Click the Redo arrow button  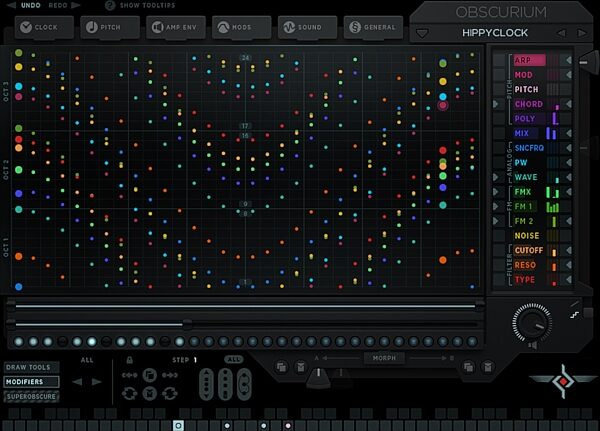pos(76,5)
